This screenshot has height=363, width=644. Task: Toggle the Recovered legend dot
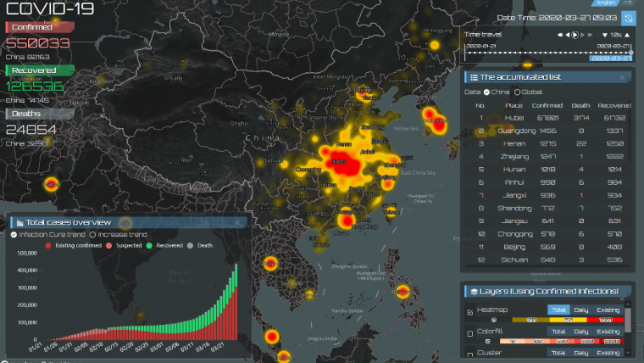click(149, 245)
